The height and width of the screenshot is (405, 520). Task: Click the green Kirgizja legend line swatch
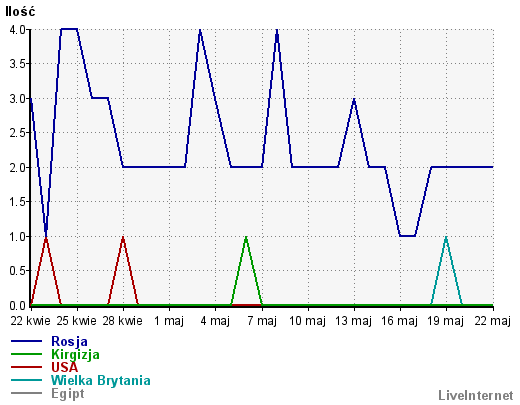coord(26,354)
